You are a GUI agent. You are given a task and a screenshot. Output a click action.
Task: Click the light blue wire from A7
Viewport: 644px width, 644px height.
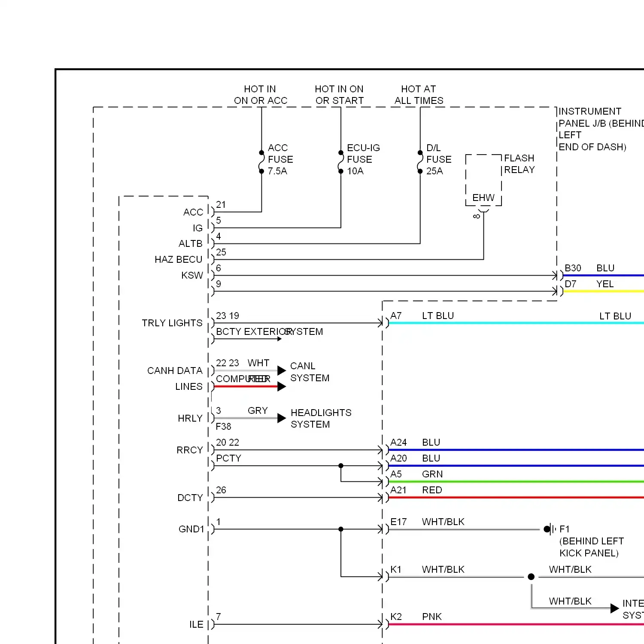click(516, 323)
